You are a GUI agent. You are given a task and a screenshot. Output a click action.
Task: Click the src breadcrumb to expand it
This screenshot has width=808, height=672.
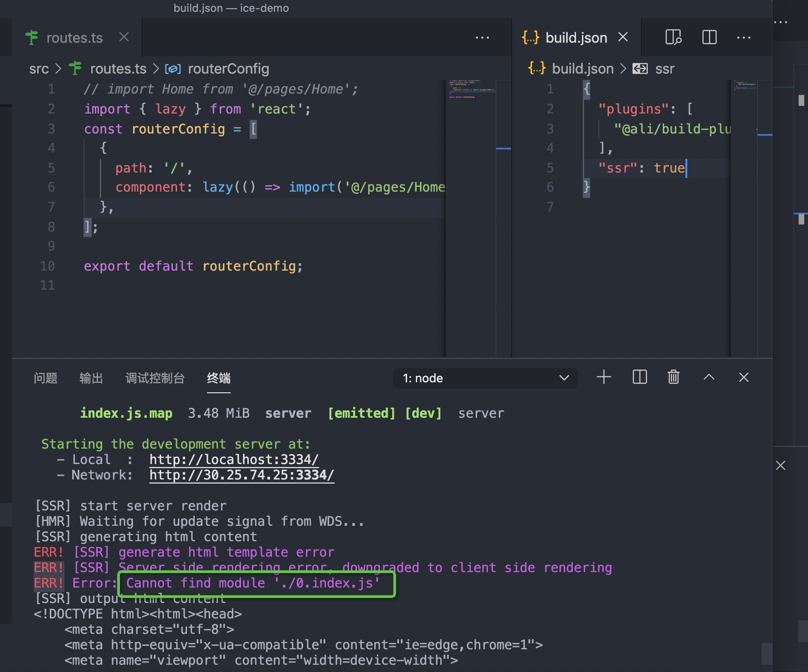point(39,69)
